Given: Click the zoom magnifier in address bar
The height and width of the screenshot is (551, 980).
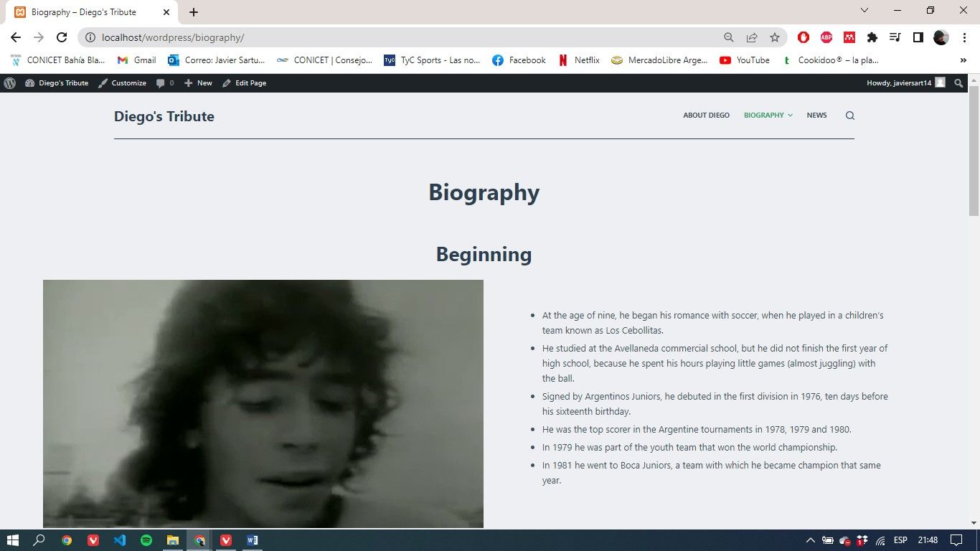Looking at the screenshot, I should [x=728, y=37].
